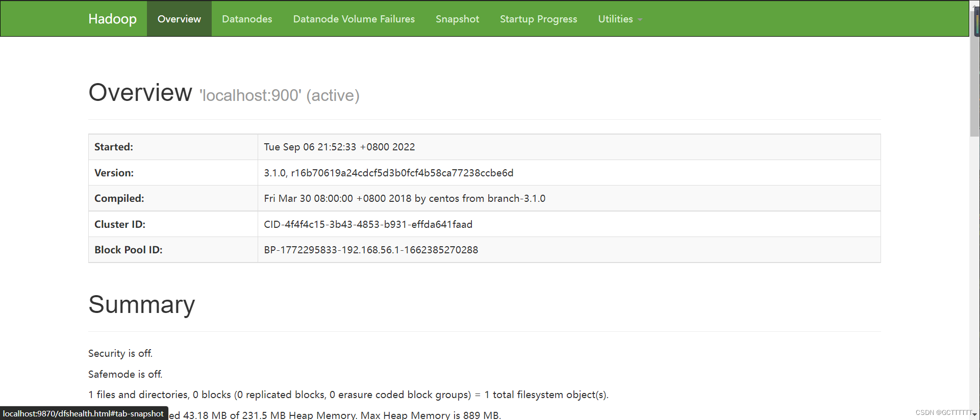Open the Datanodes tab

pyautogui.click(x=247, y=19)
